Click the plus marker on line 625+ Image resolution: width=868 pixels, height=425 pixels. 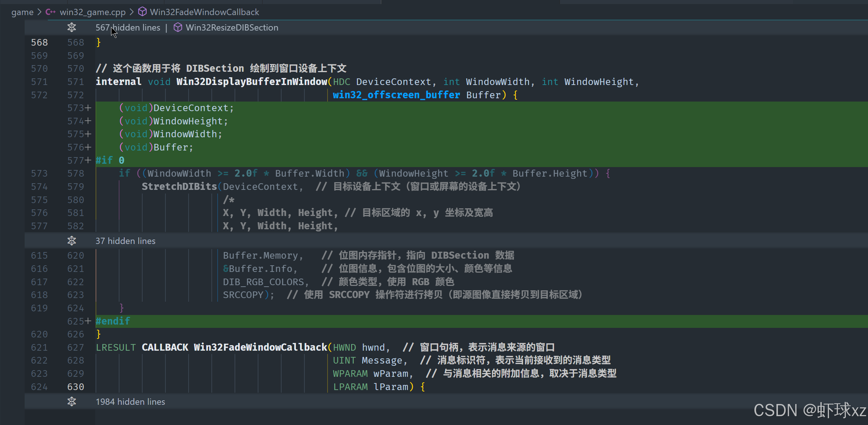click(88, 321)
